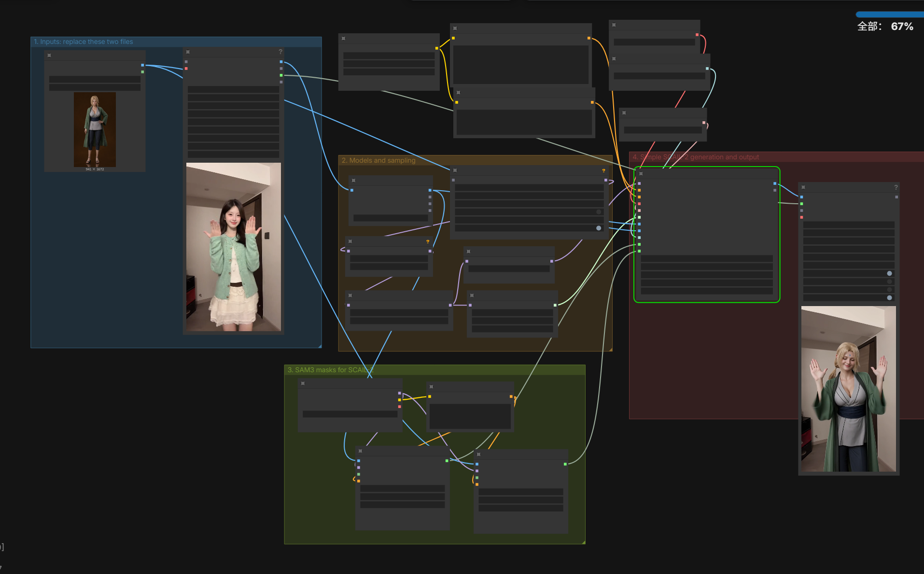This screenshot has width=924, height=574.
Task: Disable the enabled toggle at bottom of large sampling node
Action: pos(599,228)
